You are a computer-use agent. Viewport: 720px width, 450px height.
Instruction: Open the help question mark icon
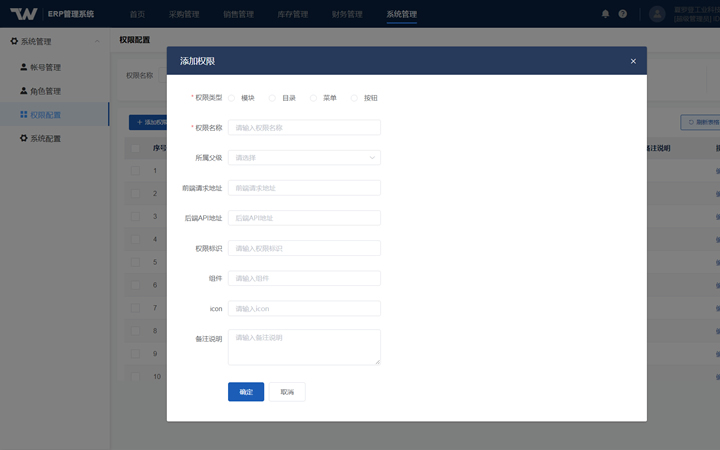click(623, 14)
